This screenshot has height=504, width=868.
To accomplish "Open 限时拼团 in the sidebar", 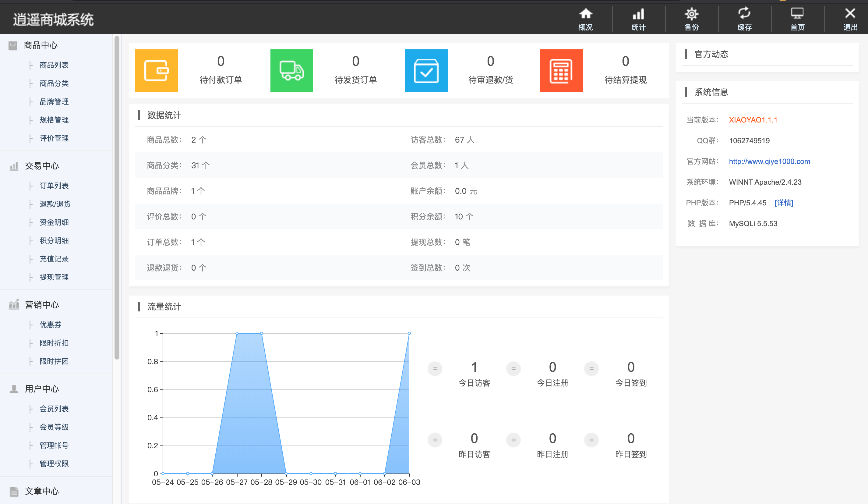I will tap(54, 361).
